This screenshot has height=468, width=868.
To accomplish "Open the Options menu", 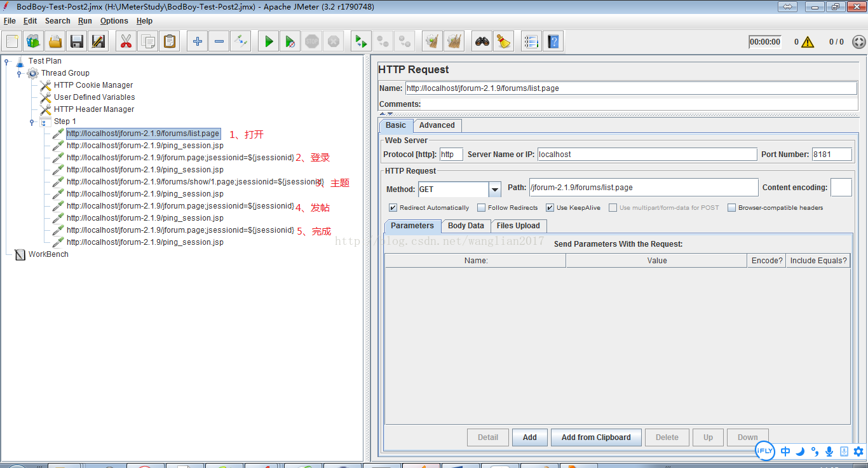I will coord(114,21).
